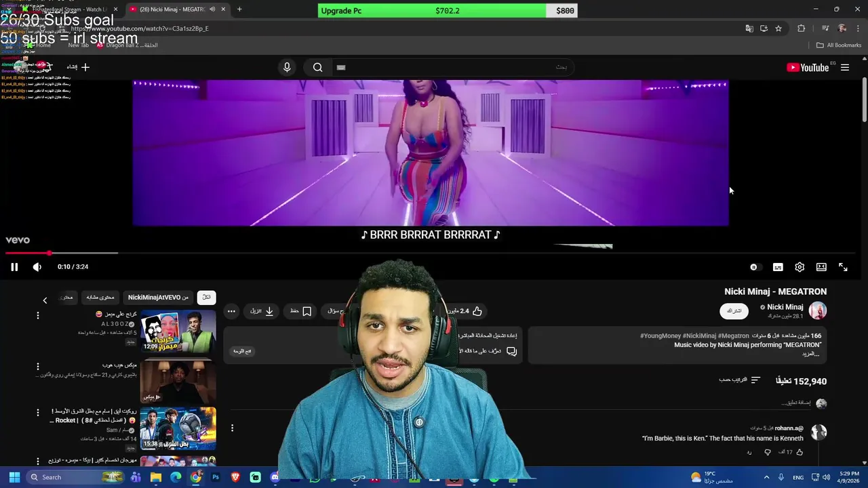868x488 pixels.
Task: Seek along the video progress bar
Action: coord(434,253)
